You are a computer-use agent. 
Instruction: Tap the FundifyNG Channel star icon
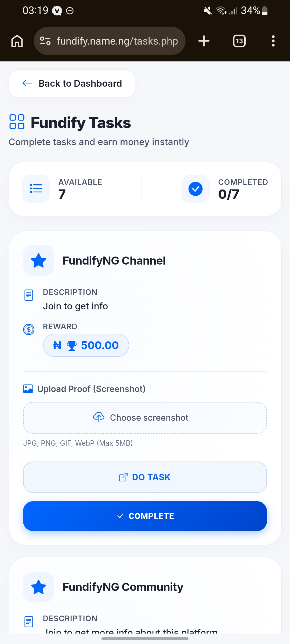pos(39,261)
